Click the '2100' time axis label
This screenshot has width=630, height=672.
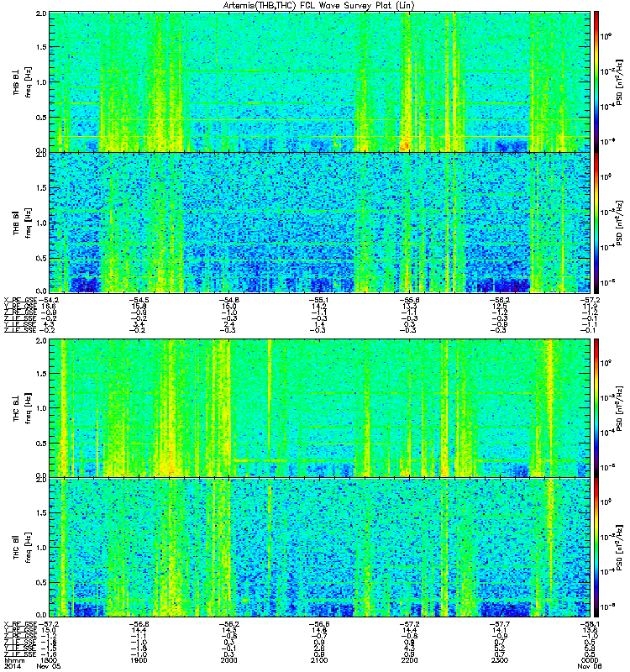(x=319, y=660)
